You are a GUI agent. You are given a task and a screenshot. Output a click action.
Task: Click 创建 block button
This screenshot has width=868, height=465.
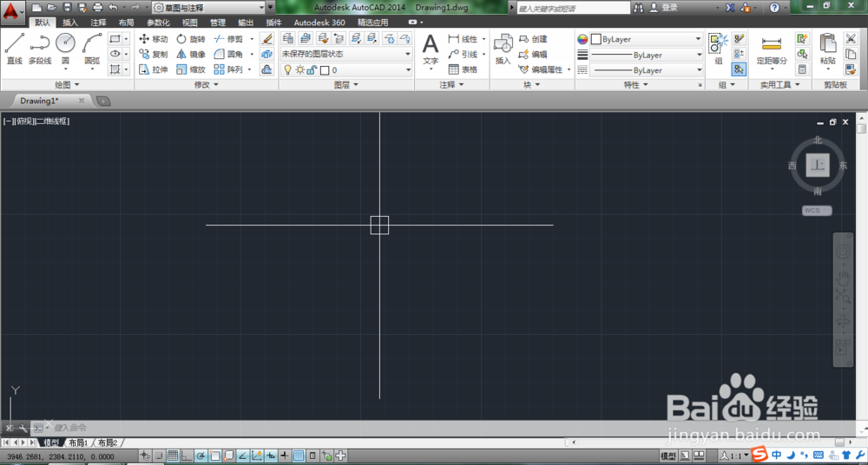coord(534,39)
